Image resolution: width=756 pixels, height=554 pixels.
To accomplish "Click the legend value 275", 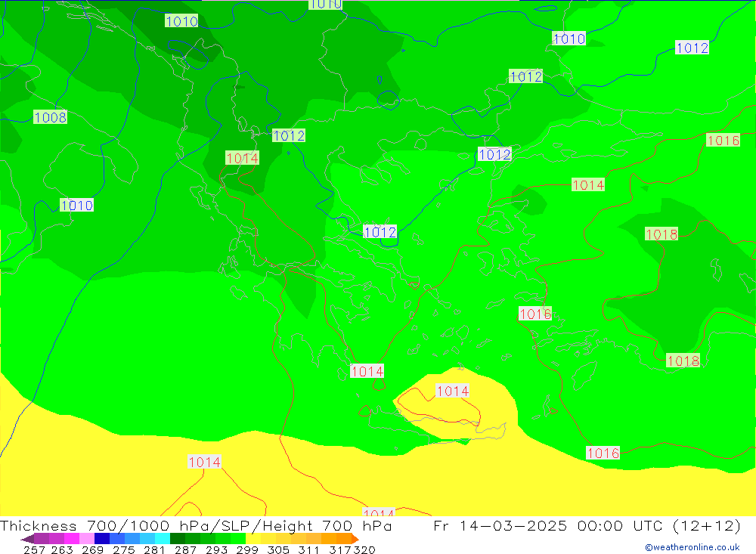I will (x=124, y=549).
